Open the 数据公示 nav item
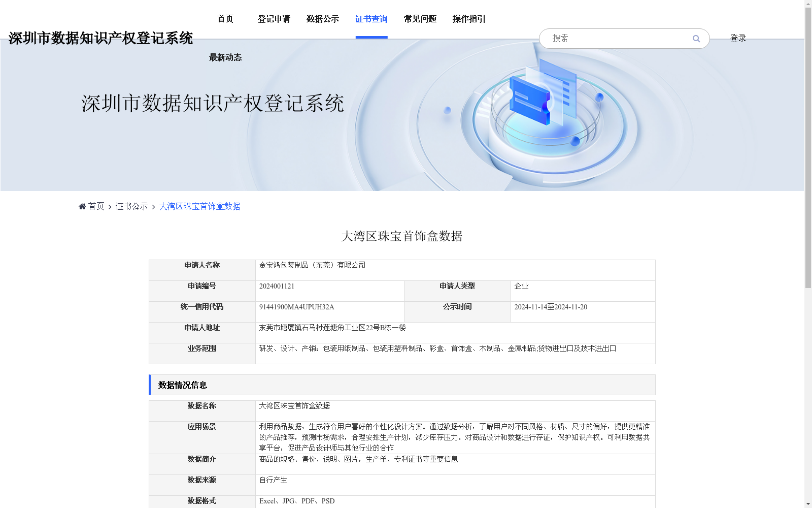 click(x=323, y=19)
